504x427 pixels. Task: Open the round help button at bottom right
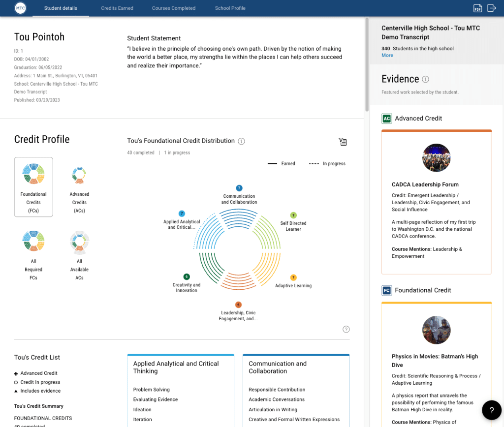(491, 410)
